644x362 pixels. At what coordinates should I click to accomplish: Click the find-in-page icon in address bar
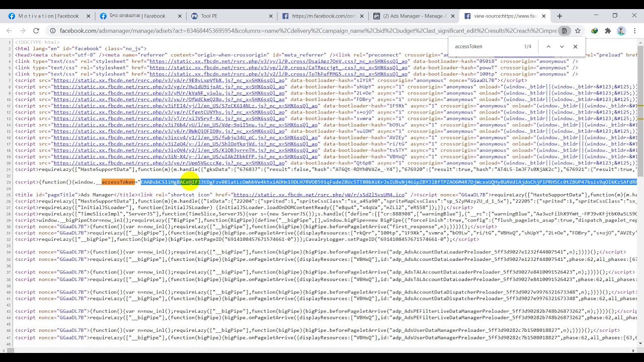pos(565,31)
